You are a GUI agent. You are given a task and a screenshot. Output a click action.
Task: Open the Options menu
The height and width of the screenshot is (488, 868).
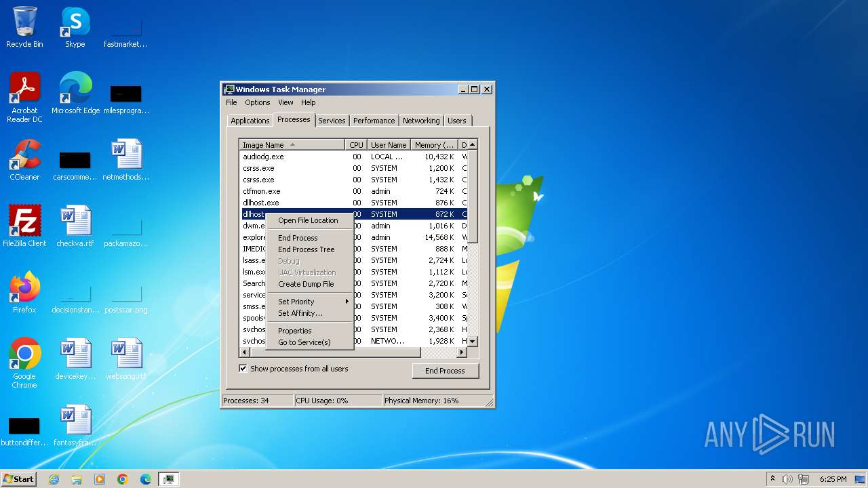(x=258, y=102)
